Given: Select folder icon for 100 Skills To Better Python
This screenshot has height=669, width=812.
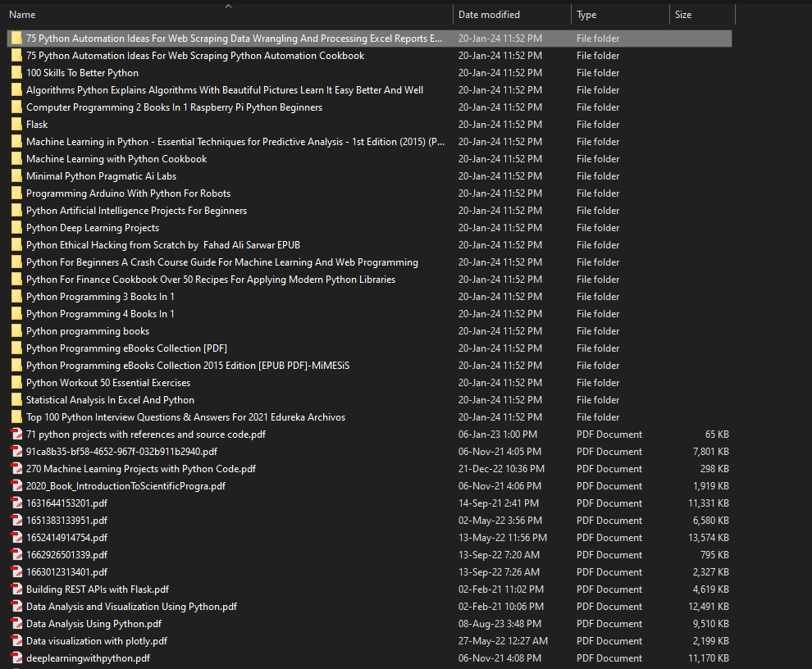Looking at the screenshot, I should [17, 73].
